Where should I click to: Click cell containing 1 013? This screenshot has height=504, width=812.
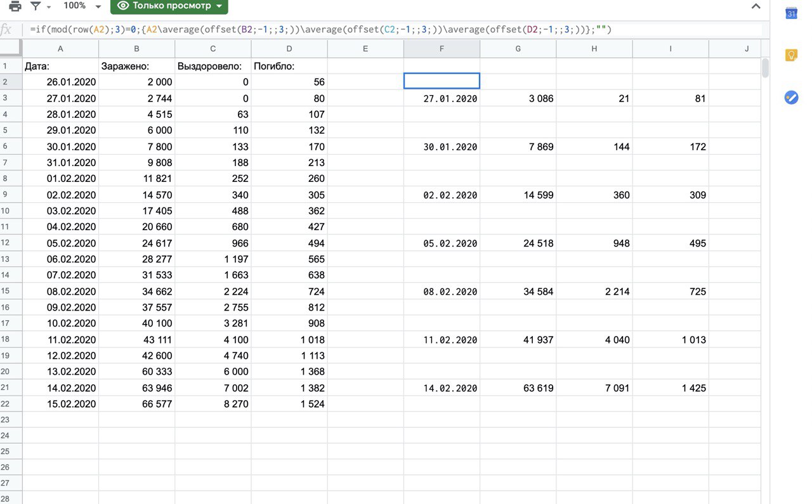(671, 340)
